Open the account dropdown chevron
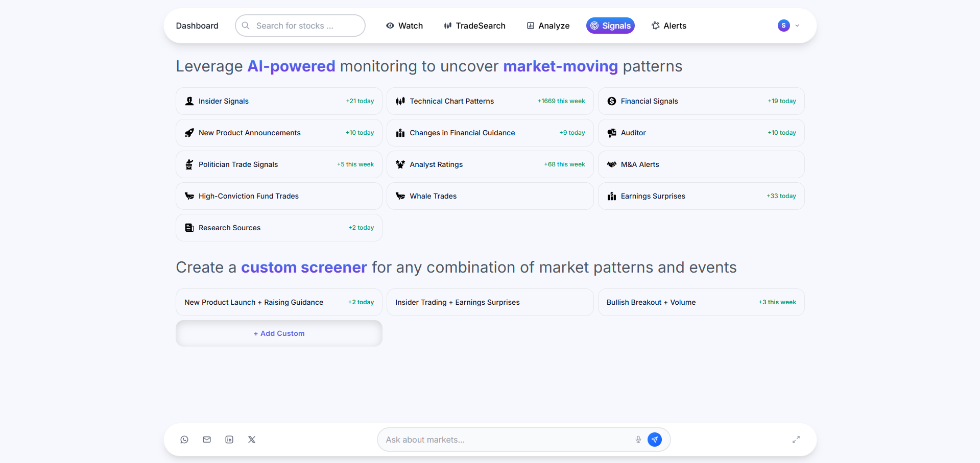This screenshot has height=463, width=980. coord(797,26)
